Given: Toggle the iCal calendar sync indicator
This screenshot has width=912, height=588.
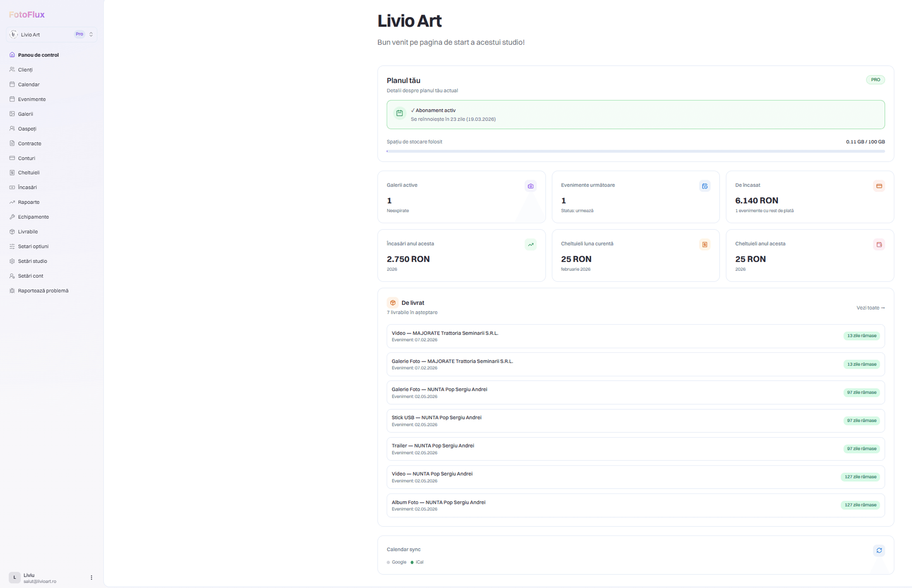Looking at the screenshot, I should pos(417,562).
